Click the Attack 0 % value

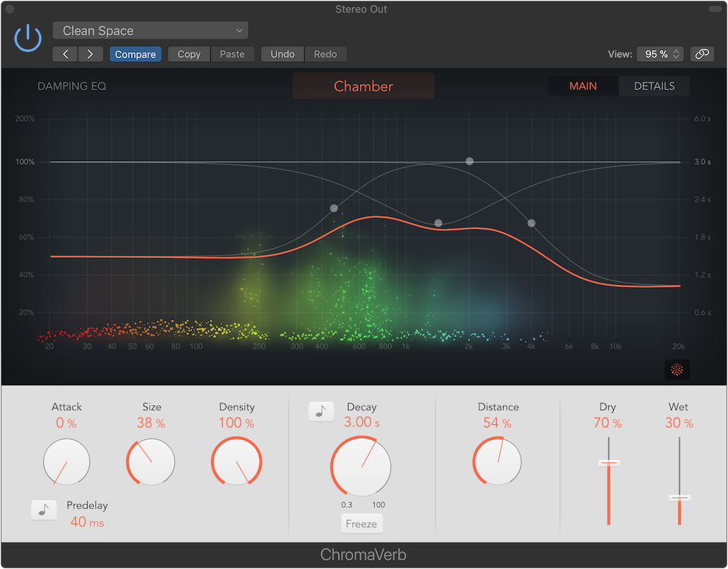click(x=66, y=423)
